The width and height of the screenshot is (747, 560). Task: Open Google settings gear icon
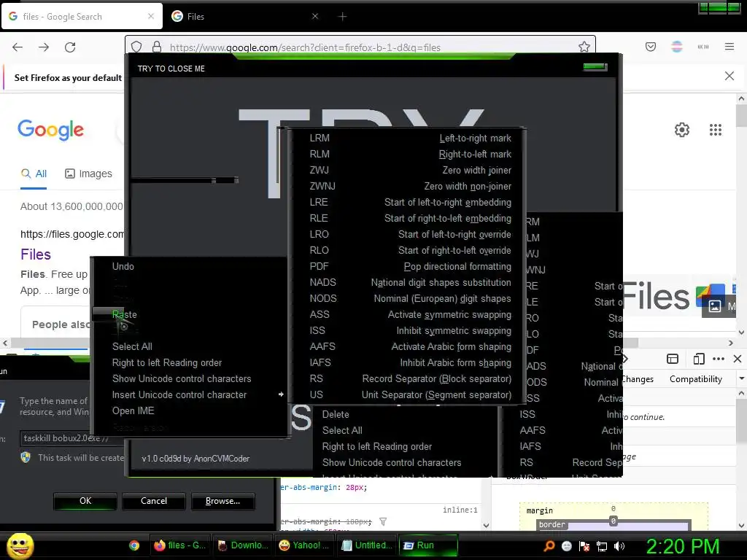pyautogui.click(x=682, y=130)
